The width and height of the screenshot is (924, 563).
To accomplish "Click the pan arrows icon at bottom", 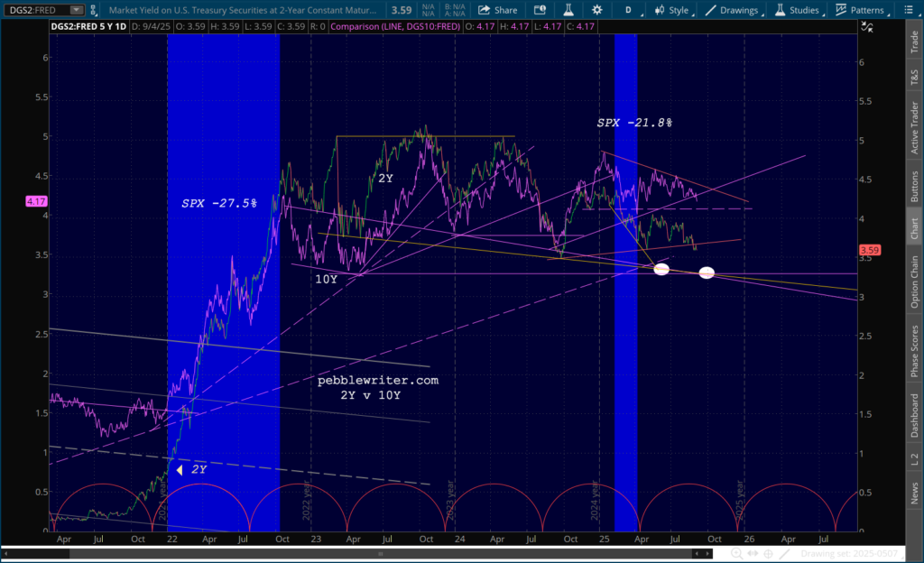I will 753,554.
